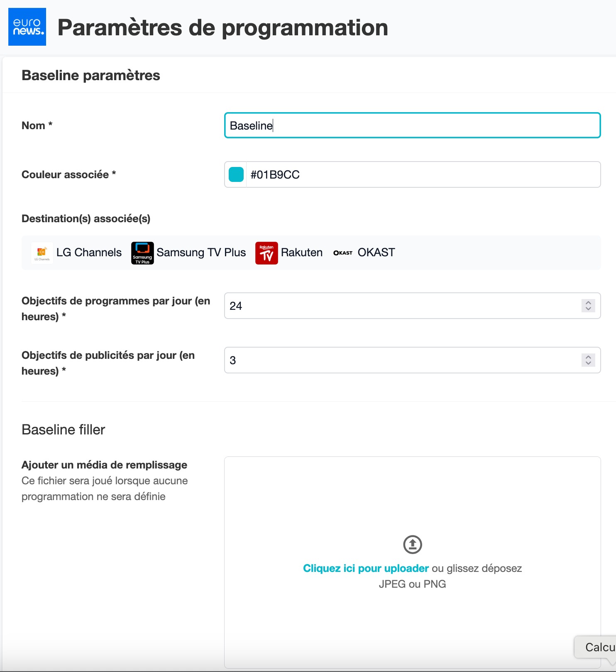Viewport: 616px width, 672px height.
Task: Click the #01B9CC hex color field
Action: coord(423,174)
